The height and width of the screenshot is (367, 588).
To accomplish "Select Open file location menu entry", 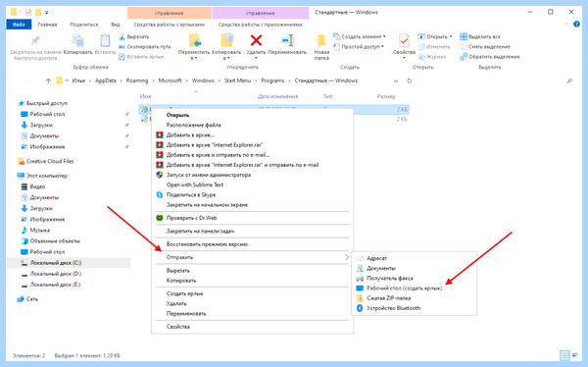I will pyautogui.click(x=193, y=125).
